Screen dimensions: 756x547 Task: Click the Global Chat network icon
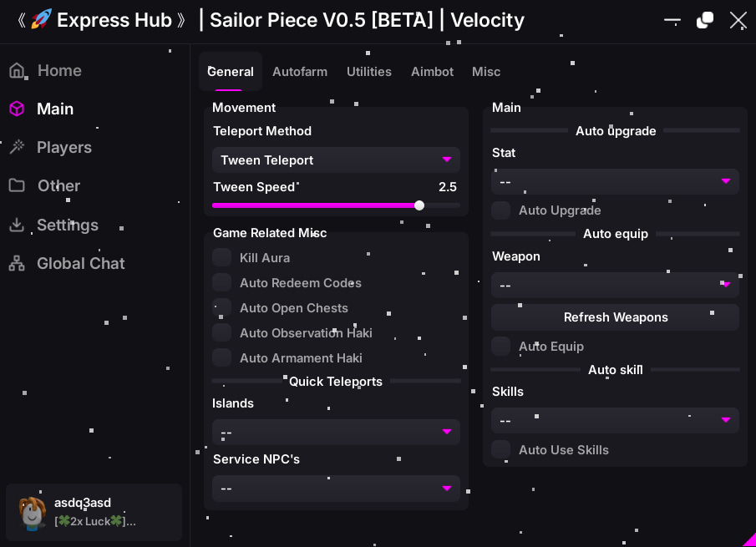pos(17,263)
